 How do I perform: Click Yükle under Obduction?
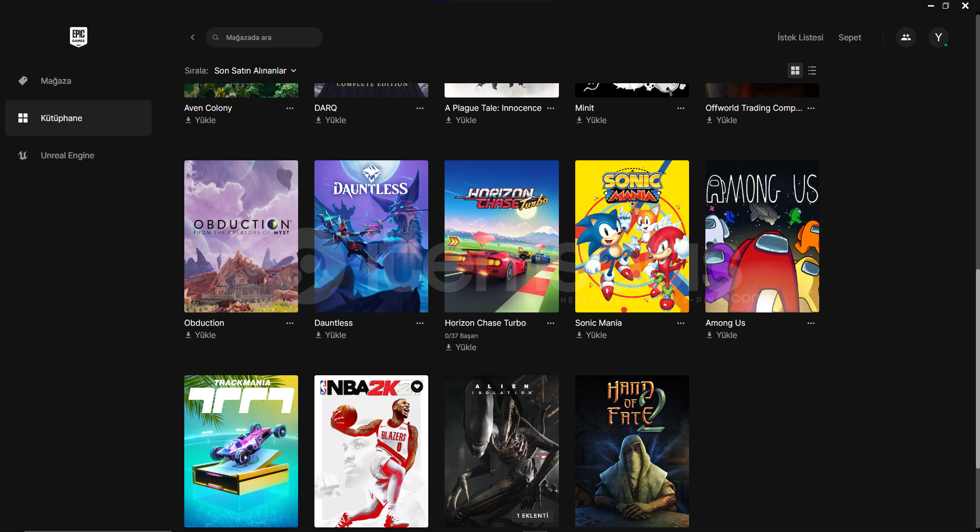[x=201, y=335]
